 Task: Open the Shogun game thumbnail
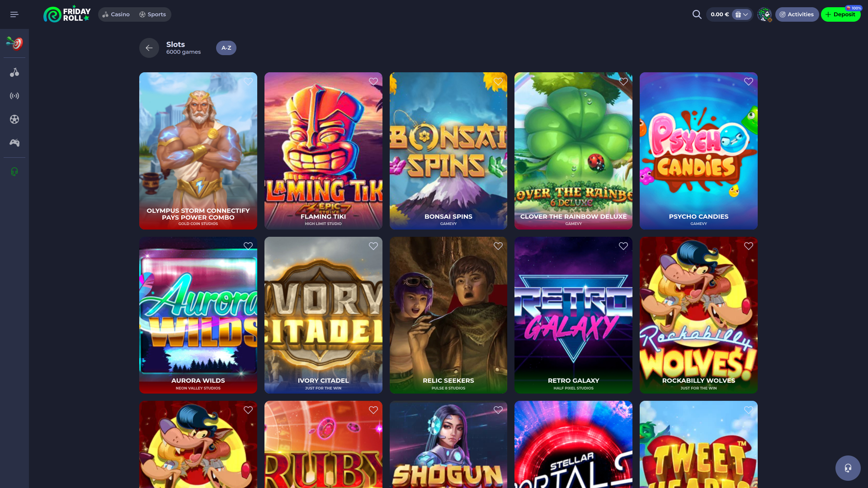click(x=448, y=445)
